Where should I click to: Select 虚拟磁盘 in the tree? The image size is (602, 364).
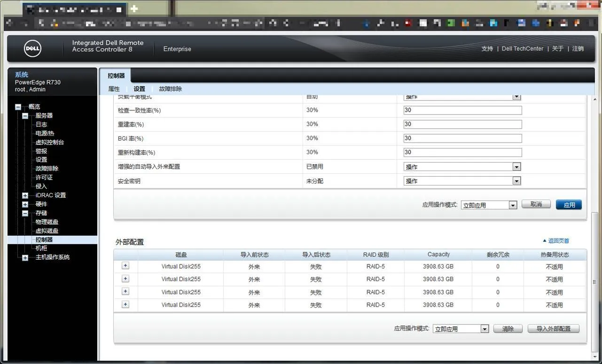coord(47,231)
